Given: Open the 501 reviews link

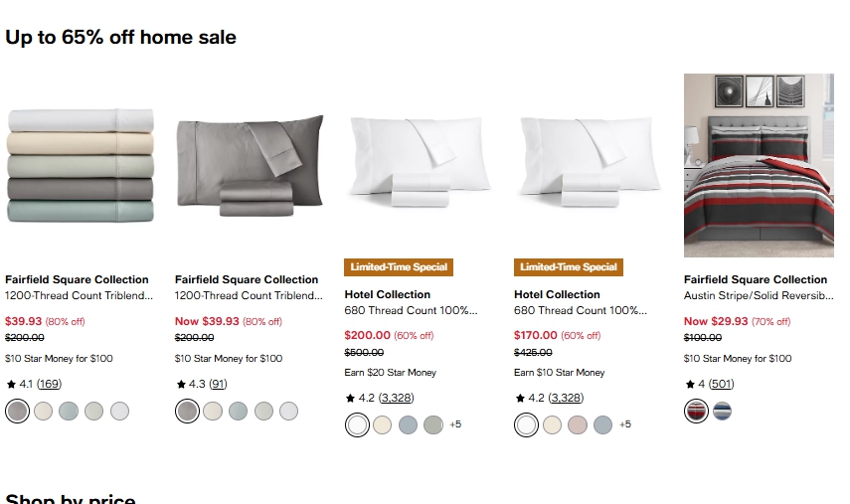Looking at the screenshot, I should pyautogui.click(x=721, y=384).
